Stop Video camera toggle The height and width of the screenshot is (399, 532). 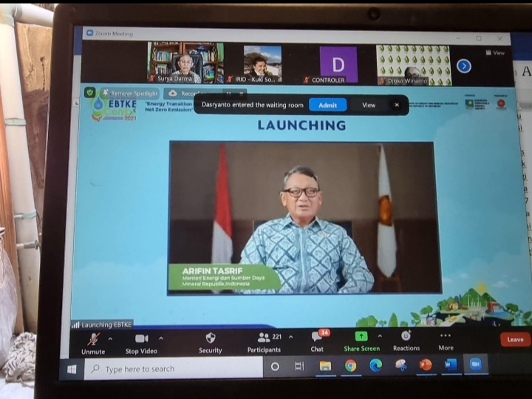click(141, 344)
